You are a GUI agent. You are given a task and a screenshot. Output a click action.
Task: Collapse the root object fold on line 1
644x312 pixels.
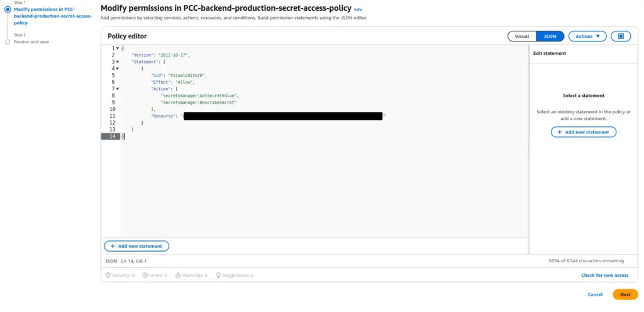tap(118, 48)
